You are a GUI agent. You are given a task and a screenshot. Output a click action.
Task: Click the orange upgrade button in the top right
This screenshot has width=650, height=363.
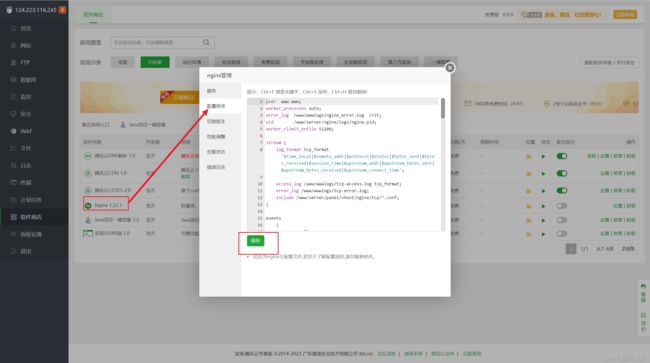click(625, 15)
